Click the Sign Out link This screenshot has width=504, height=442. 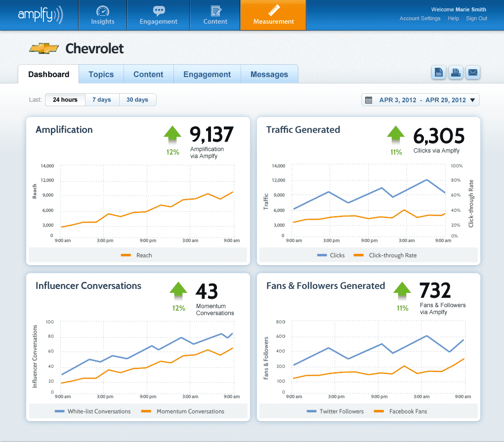coord(476,19)
